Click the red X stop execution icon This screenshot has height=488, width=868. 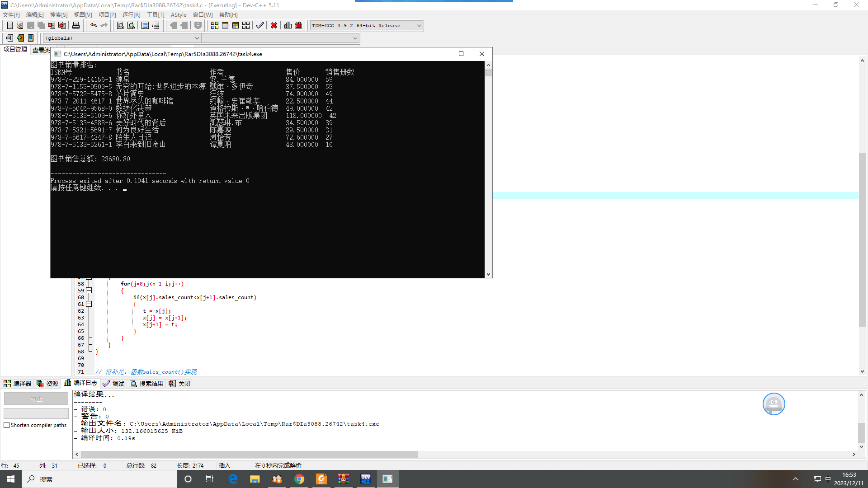coord(274,25)
